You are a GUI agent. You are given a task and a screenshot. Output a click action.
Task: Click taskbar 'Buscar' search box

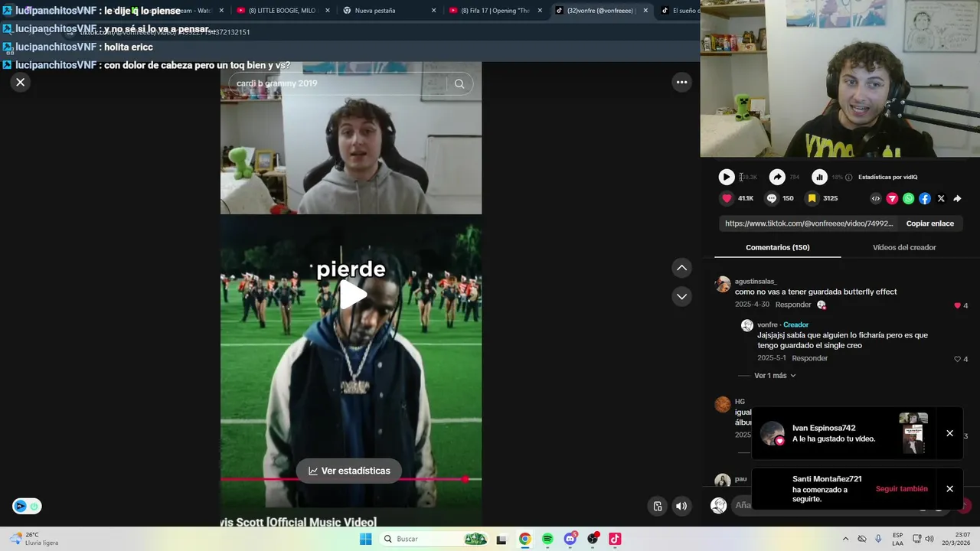click(x=433, y=539)
